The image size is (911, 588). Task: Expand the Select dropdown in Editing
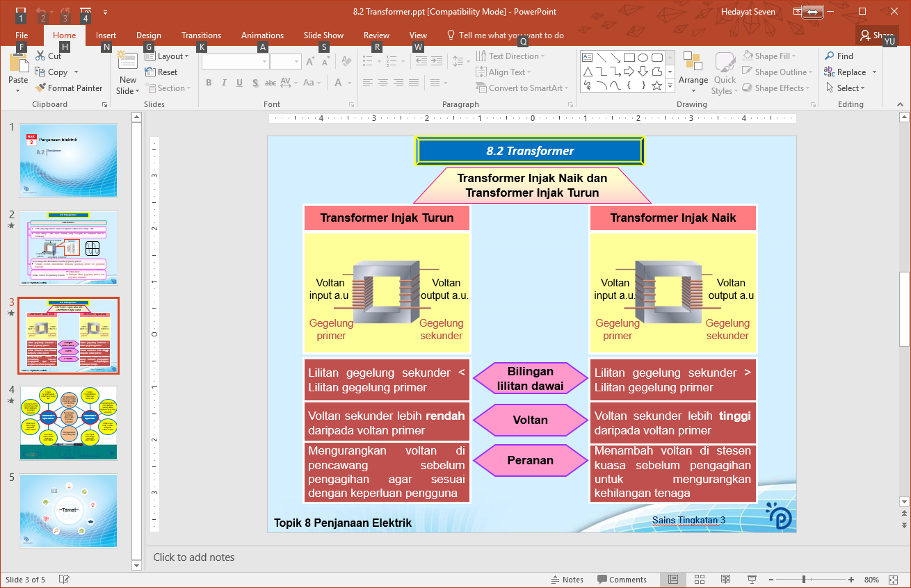(845, 88)
